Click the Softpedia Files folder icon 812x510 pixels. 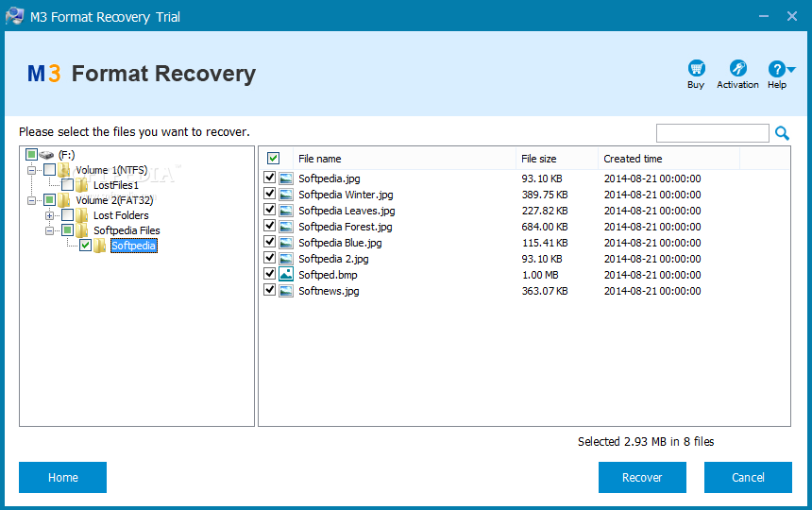[82, 229]
